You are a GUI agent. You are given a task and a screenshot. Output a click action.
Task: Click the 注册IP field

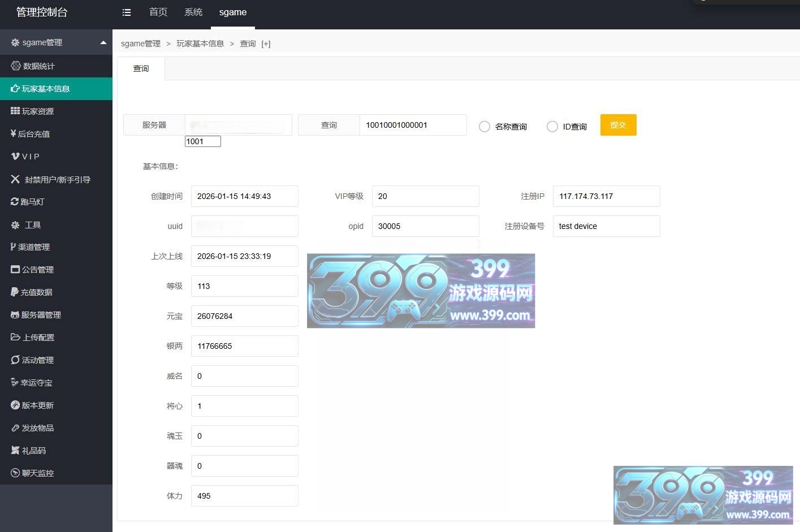click(x=607, y=196)
